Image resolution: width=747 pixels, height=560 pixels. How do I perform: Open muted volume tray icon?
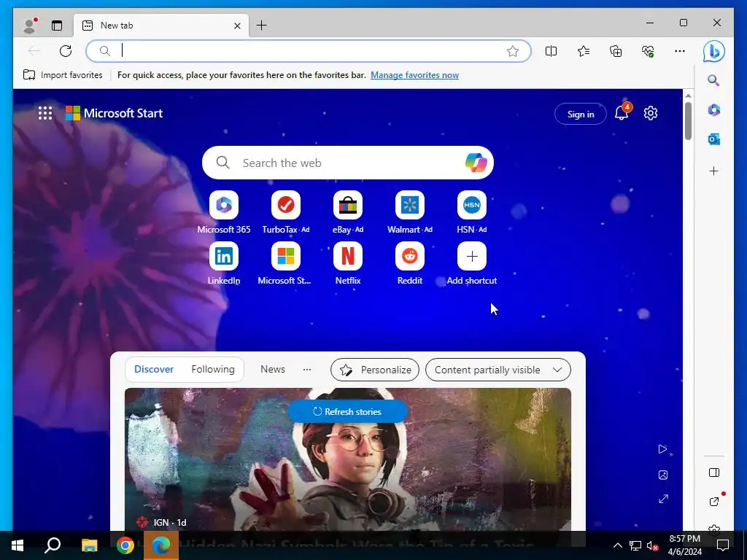tap(652, 545)
